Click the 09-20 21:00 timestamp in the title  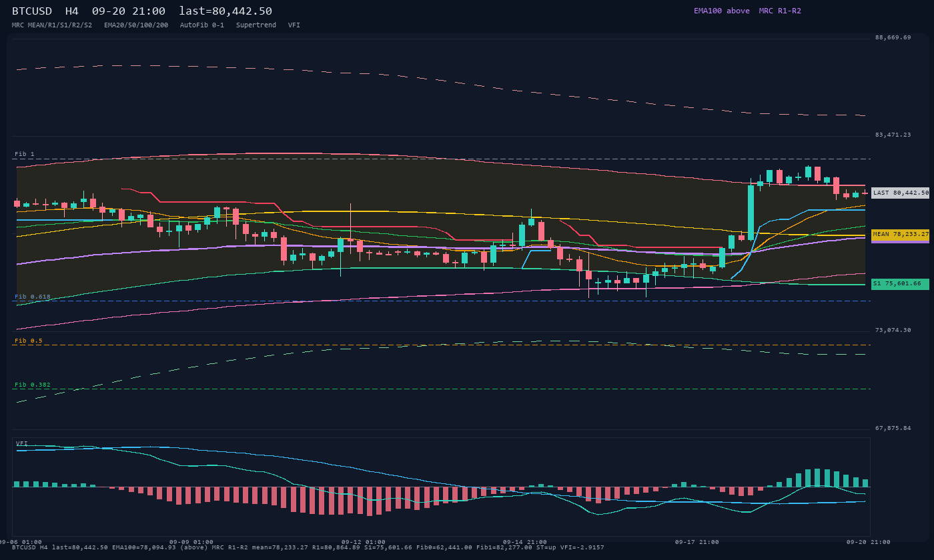pyautogui.click(x=129, y=11)
